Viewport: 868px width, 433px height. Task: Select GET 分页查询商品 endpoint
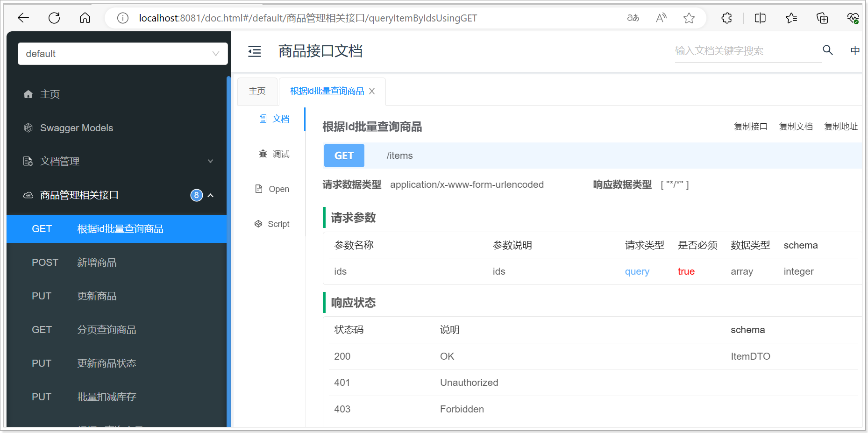[x=117, y=330]
